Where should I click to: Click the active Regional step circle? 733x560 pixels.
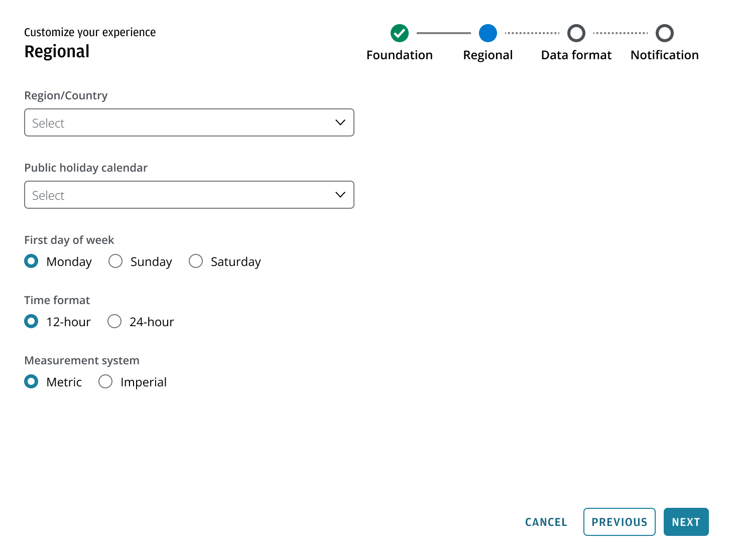coord(488,33)
